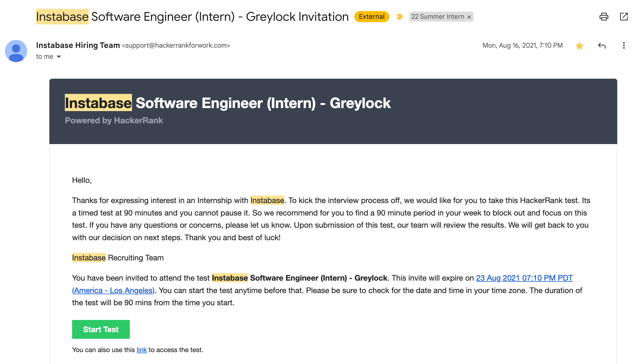Screen dimensions: 640x364
Task: Click the Mon, Aug 16, 2021 timestamp
Action: [x=522, y=45]
